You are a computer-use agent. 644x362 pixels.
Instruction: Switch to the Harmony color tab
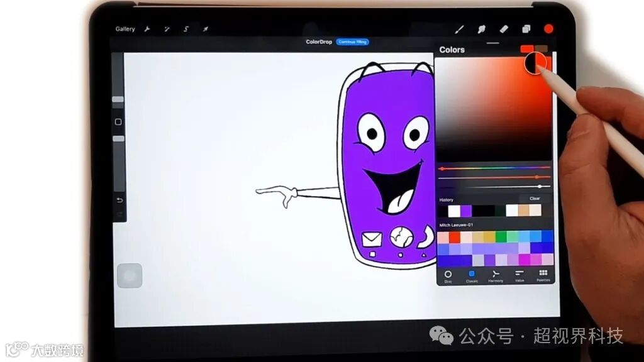pos(496,277)
